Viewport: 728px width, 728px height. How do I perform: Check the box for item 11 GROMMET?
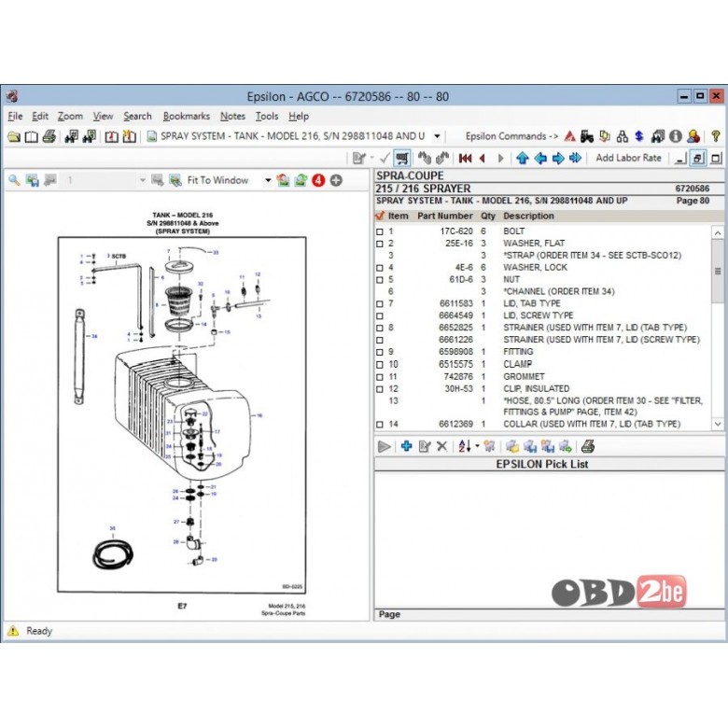point(380,377)
